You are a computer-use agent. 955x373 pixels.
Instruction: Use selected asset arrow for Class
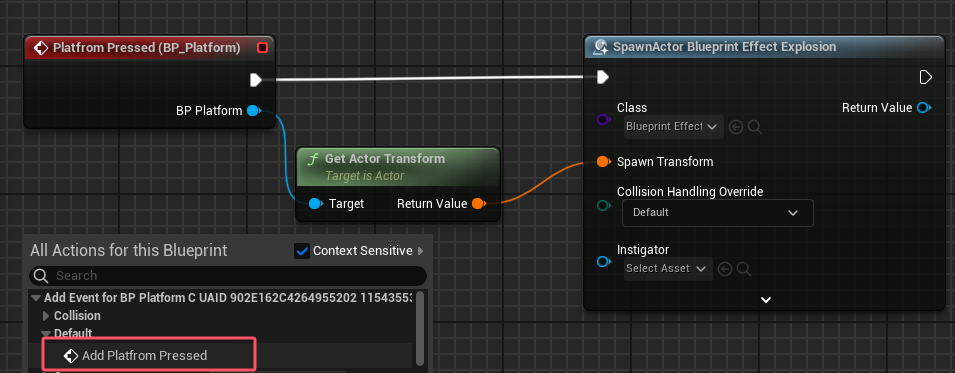[x=736, y=127]
